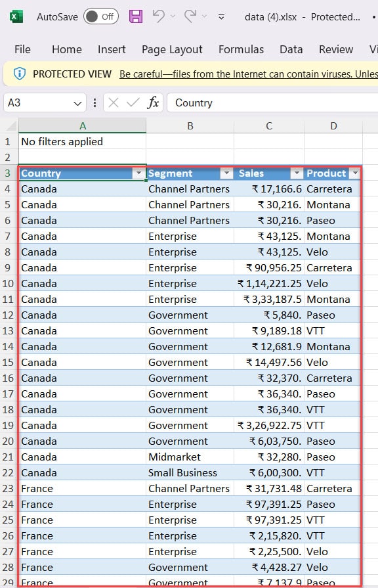Select row 3 header number
This screenshot has width=378, height=588.
(7, 173)
